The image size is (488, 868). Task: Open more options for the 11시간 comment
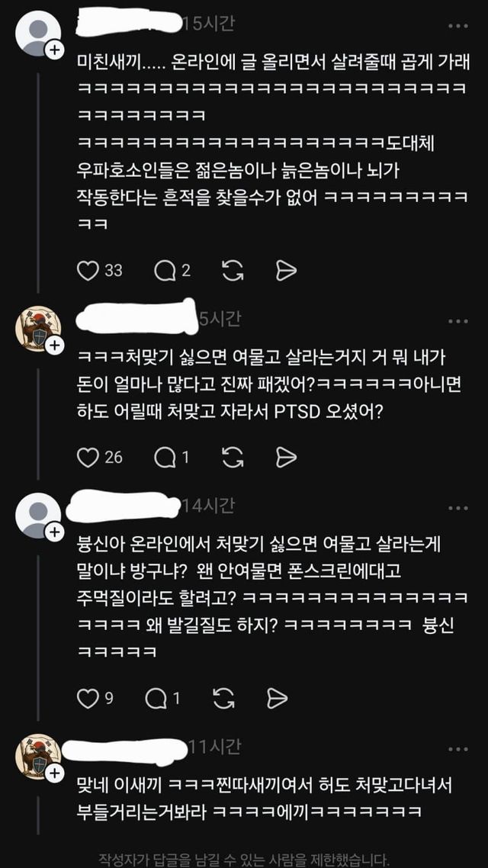tap(458, 750)
